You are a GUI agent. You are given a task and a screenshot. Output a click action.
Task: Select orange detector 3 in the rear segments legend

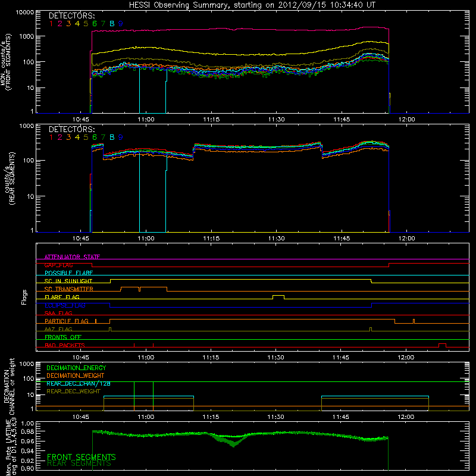click(68, 137)
